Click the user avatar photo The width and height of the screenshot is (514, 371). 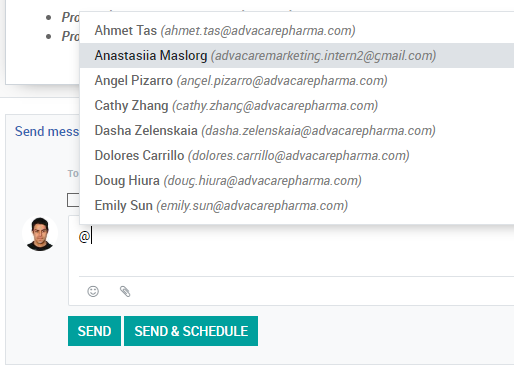[x=40, y=234]
